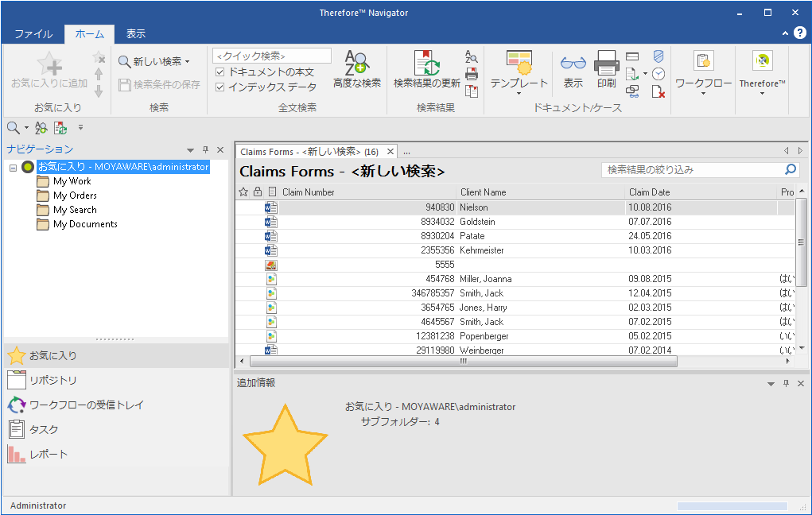
Task: Click the index data card icon
Action: click(x=632, y=56)
